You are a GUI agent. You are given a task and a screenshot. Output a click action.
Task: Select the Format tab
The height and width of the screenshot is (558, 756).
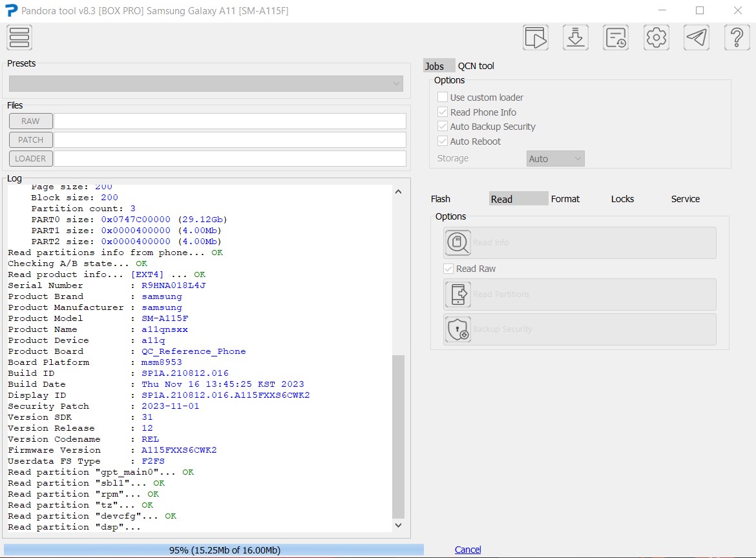point(565,199)
